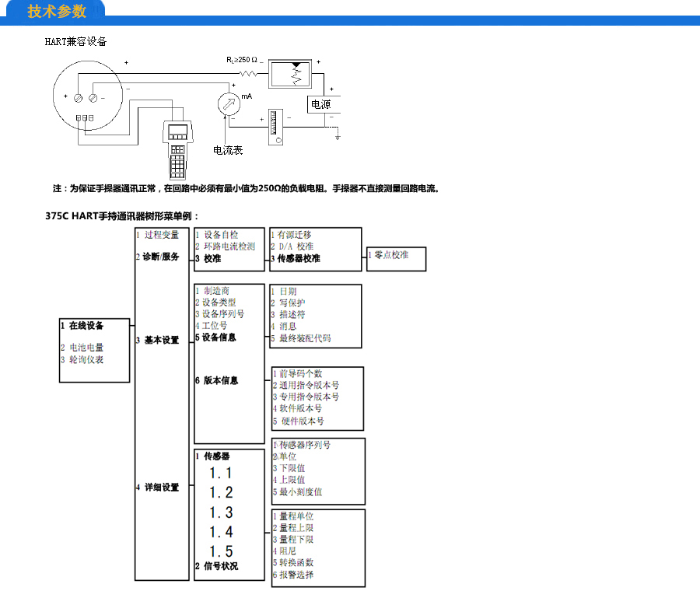Click the vertical scale indicator device
Screen dimensions: 700x605
275,127
